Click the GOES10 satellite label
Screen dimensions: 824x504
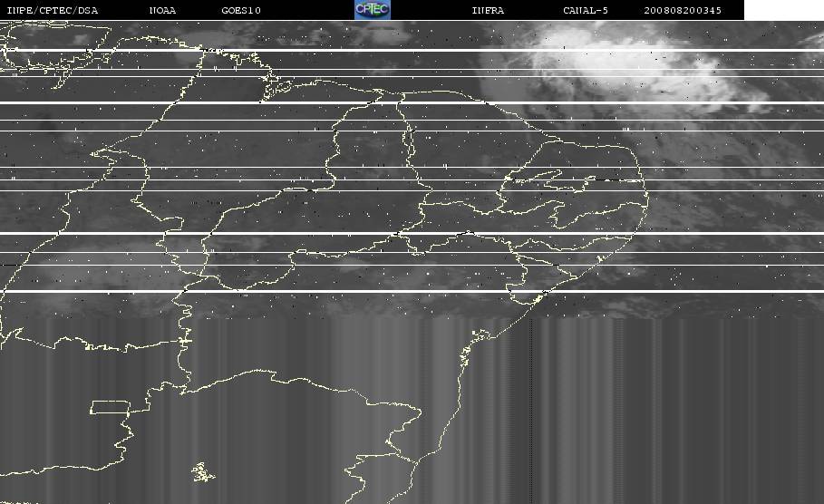pos(241,11)
